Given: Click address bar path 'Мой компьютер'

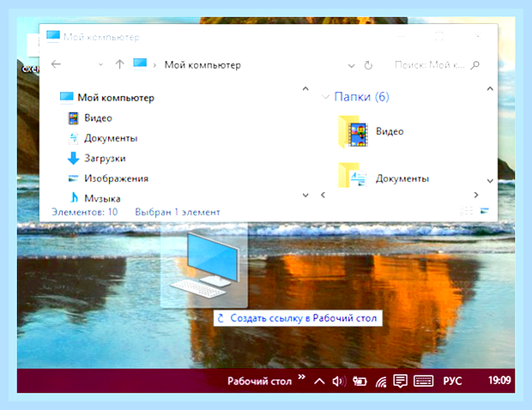Looking at the screenshot, I should [x=203, y=65].
